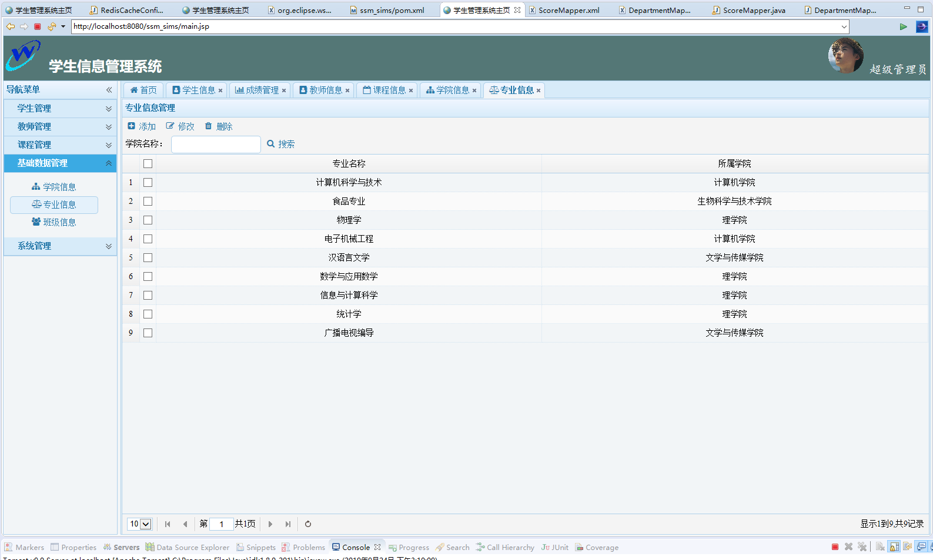The width and height of the screenshot is (933, 560).
Task: Click the browser stop loading icon
Action: pyautogui.click(x=38, y=26)
